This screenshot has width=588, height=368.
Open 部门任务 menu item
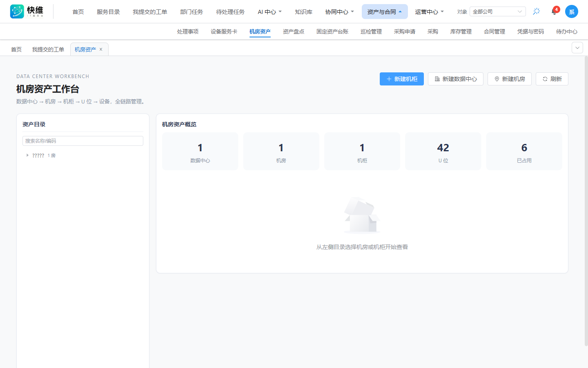tap(192, 12)
